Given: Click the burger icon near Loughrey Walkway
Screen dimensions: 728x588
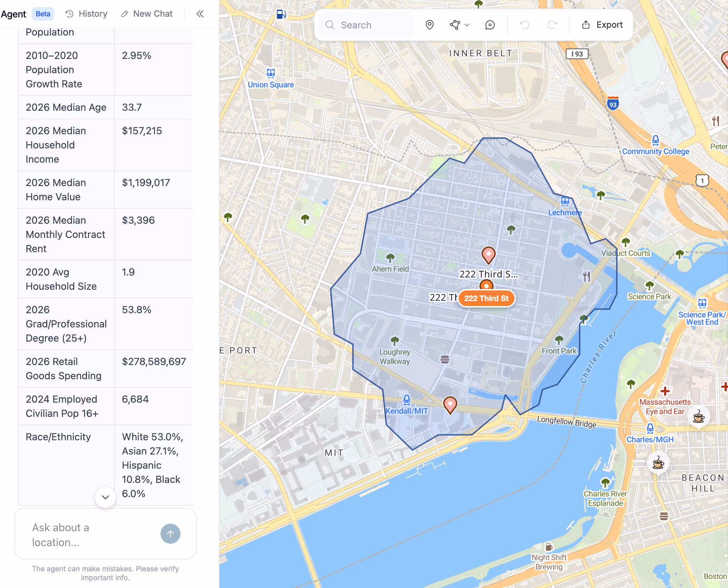Looking at the screenshot, I should tap(445, 359).
